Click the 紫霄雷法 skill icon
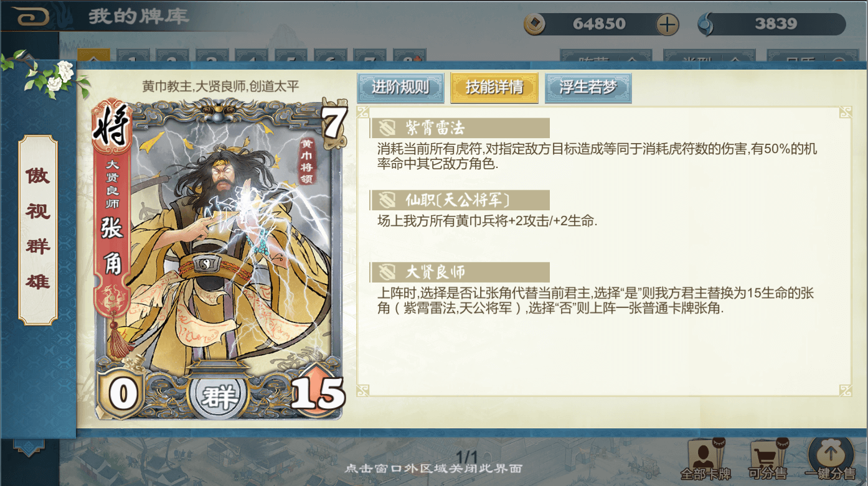Image resolution: width=868 pixels, height=486 pixels. pos(387,128)
